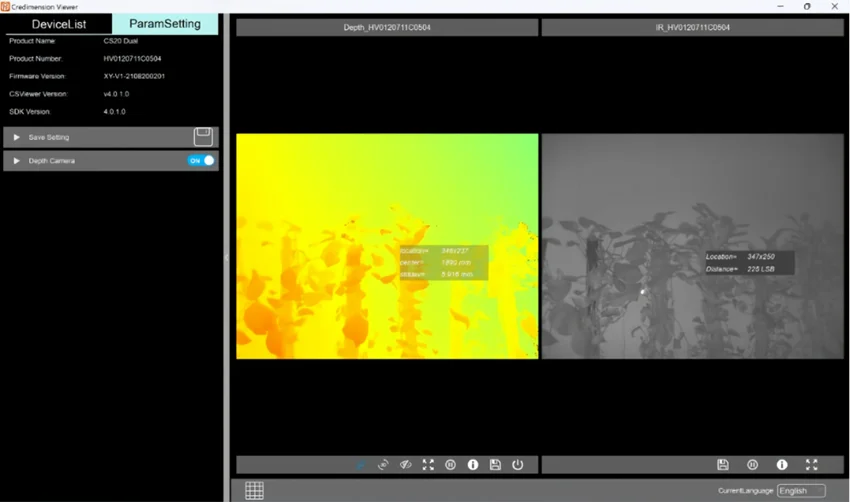
Task: Open the grid layout icon at bottom left
Action: pos(254,491)
